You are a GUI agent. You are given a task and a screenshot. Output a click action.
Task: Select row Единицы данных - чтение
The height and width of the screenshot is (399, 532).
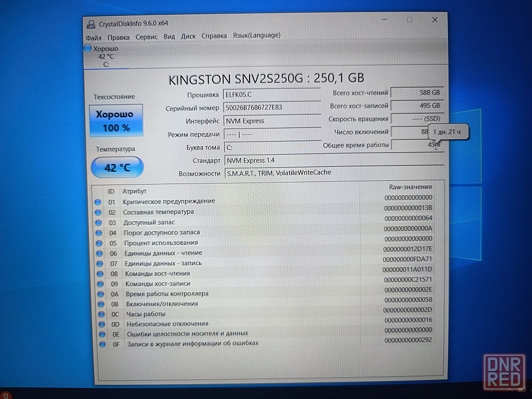point(265,252)
